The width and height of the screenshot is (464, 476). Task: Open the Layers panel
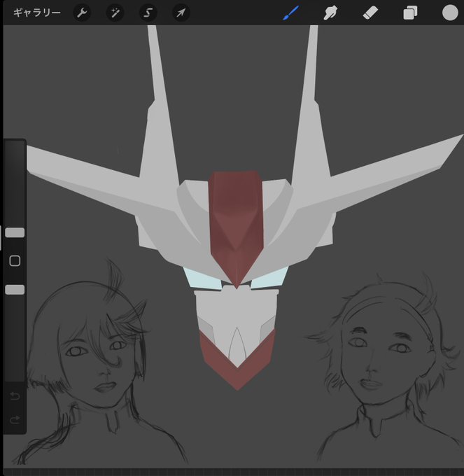click(x=410, y=13)
